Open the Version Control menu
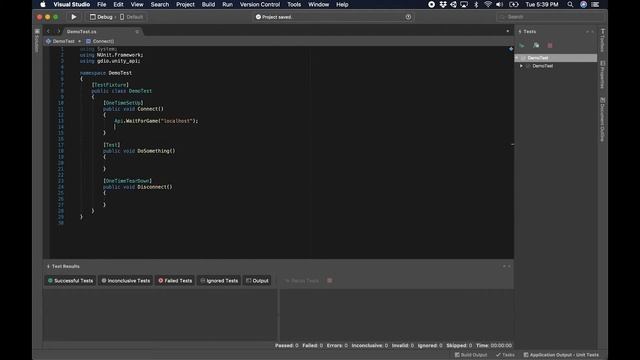This screenshot has width=640, height=360. (260, 4)
